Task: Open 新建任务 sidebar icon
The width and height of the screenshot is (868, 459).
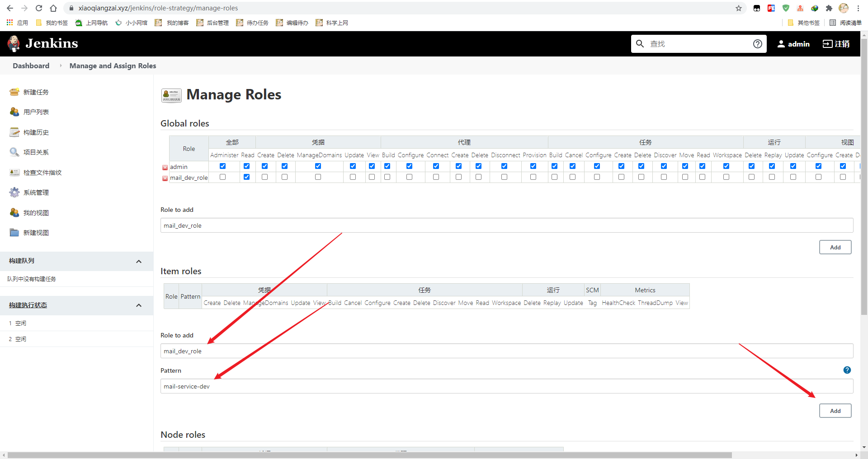Action: [14, 92]
